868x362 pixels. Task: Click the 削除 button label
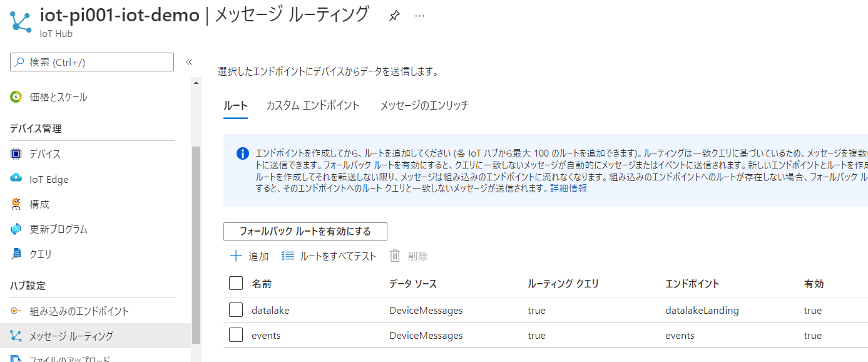pos(417,256)
